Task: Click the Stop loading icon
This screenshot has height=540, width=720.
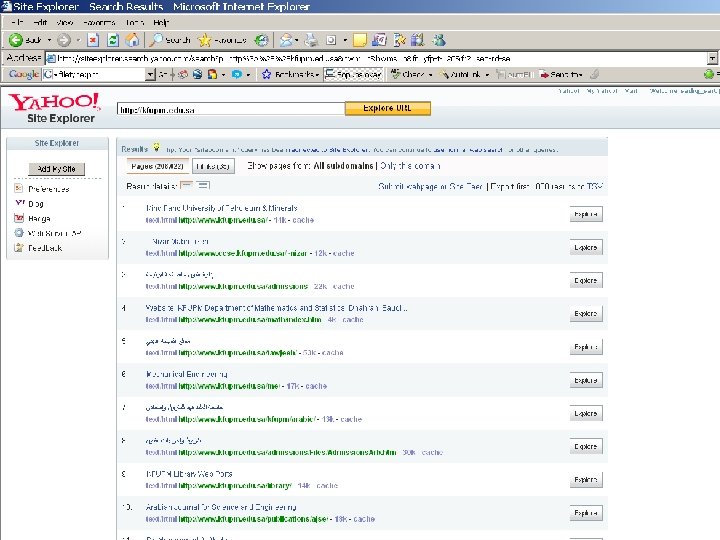Action: coord(93,40)
